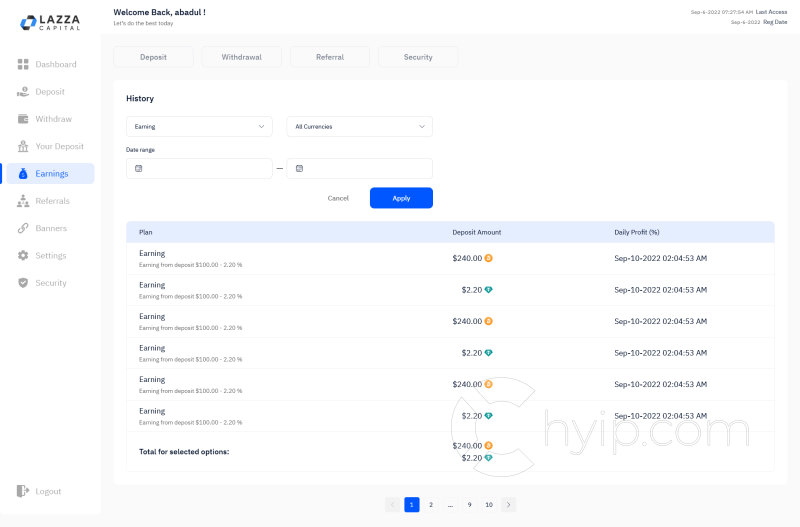Click Logout text in sidebar
This screenshot has width=800, height=527.
click(x=48, y=491)
